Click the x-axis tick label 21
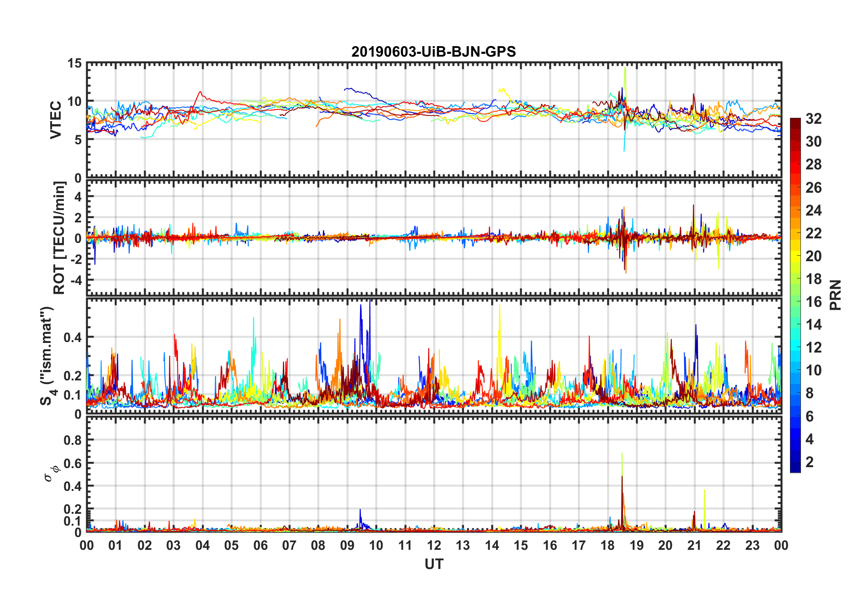 click(x=694, y=545)
